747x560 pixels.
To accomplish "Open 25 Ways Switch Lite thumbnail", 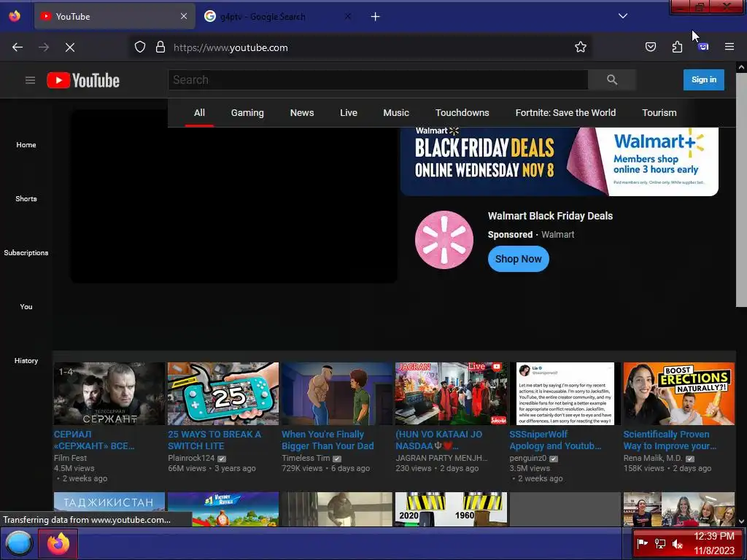I will coord(223,393).
